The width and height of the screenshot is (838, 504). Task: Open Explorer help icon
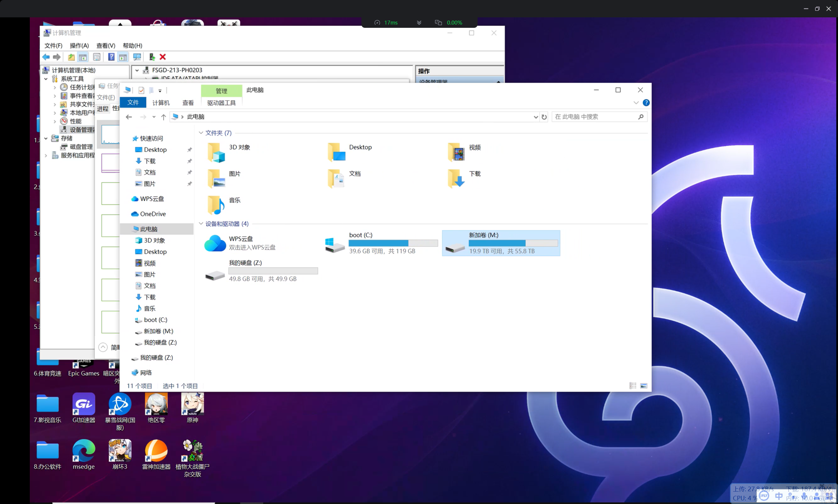(x=646, y=102)
